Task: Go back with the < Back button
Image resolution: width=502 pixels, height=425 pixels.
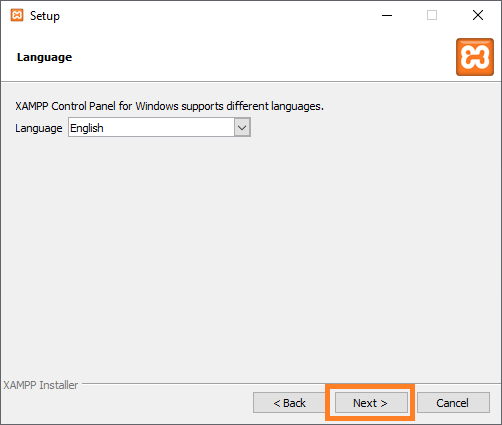Action: click(x=289, y=403)
